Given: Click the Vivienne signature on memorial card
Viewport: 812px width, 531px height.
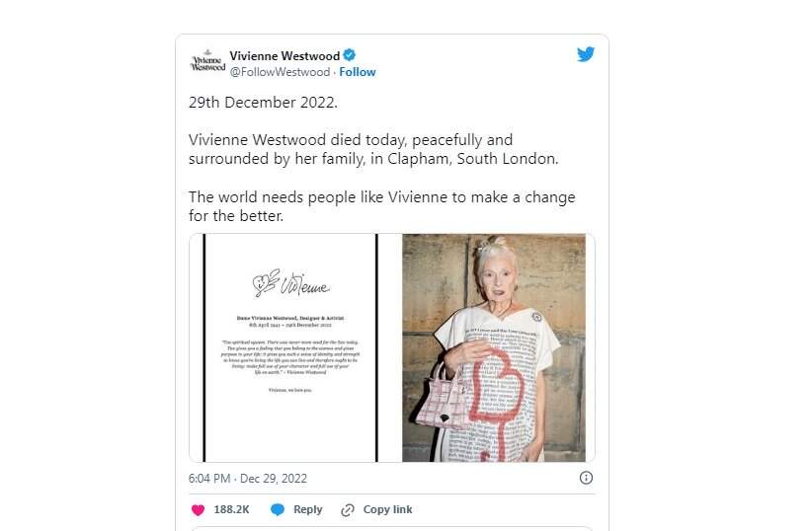Looking at the screenshot, I should click(291, 285).
